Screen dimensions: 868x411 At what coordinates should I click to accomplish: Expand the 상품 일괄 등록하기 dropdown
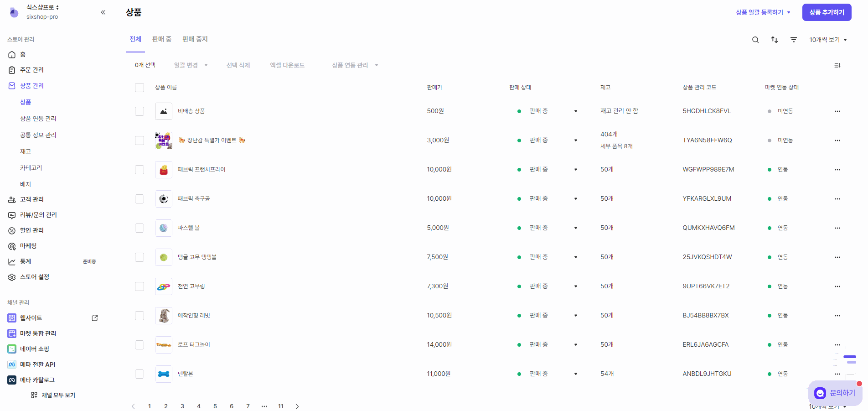pos(763,12)
